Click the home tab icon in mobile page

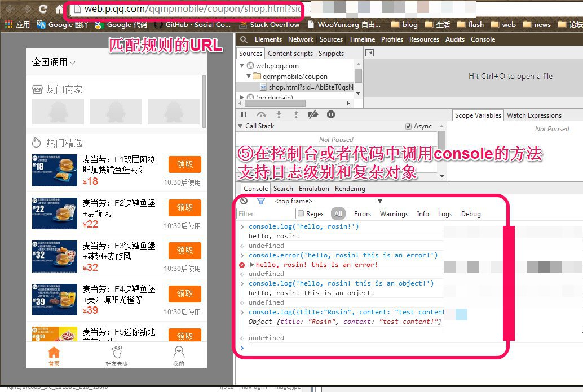pyautogui.click(x=54, y=356)
